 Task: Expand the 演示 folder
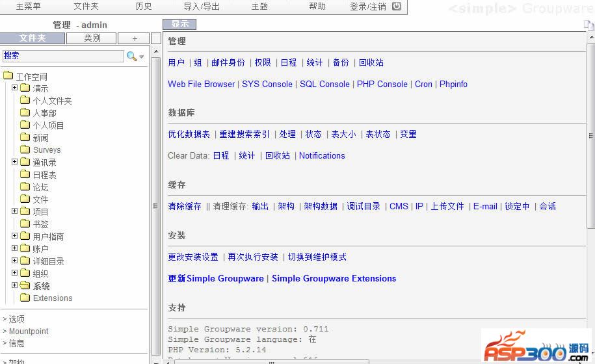[x=14, y=88]
